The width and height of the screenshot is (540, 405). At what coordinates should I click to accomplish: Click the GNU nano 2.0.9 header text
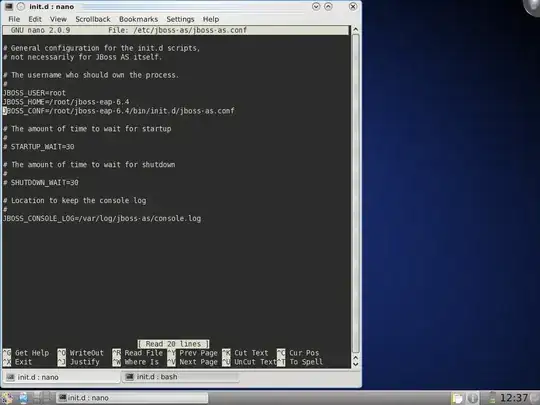40,30
